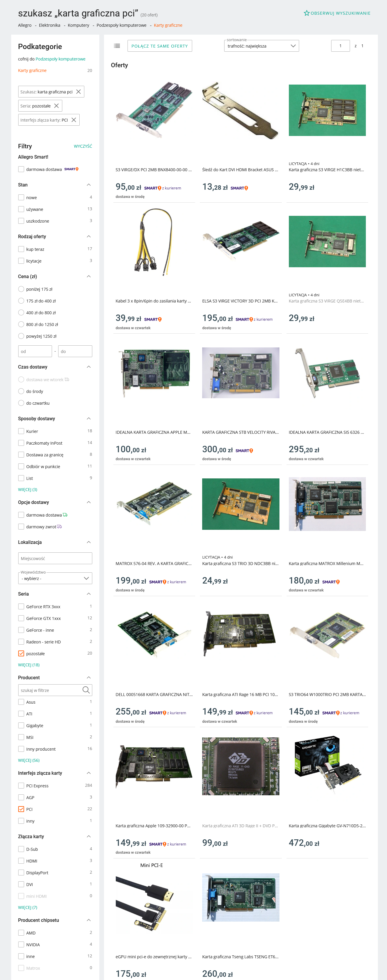Click the SMART badge beside the 300,00 zł price
The height and width of the screenshot is (980, 387).
click(244, 451)
